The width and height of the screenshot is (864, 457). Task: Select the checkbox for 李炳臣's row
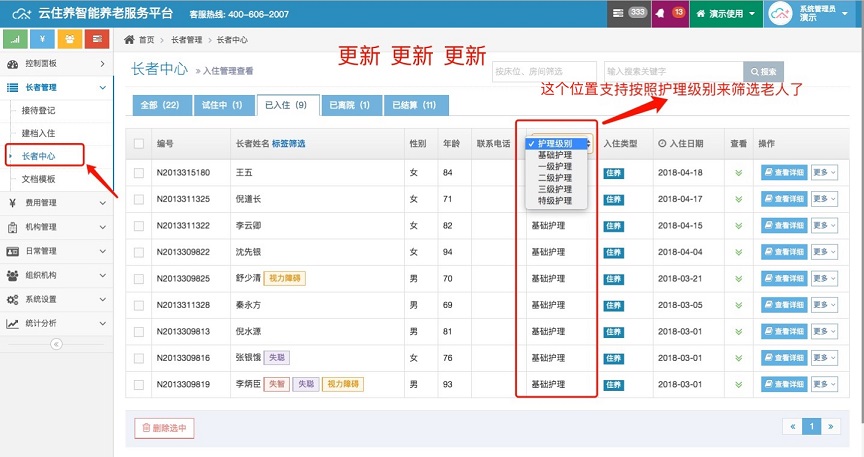[139, 384]
